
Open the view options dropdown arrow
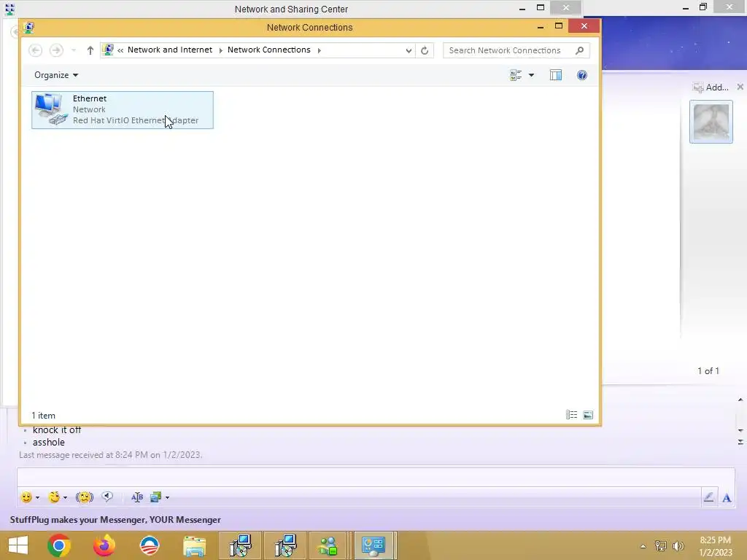(x=531, y=75)
